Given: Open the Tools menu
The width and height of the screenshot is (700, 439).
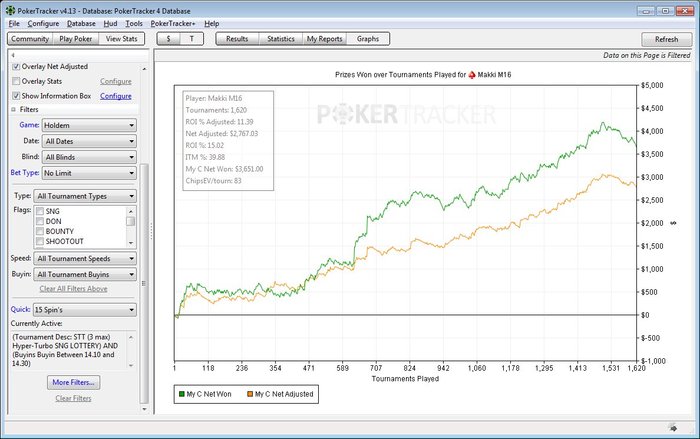Looking at the screenshot, I should pyautogui.click(x=133, y=24).
